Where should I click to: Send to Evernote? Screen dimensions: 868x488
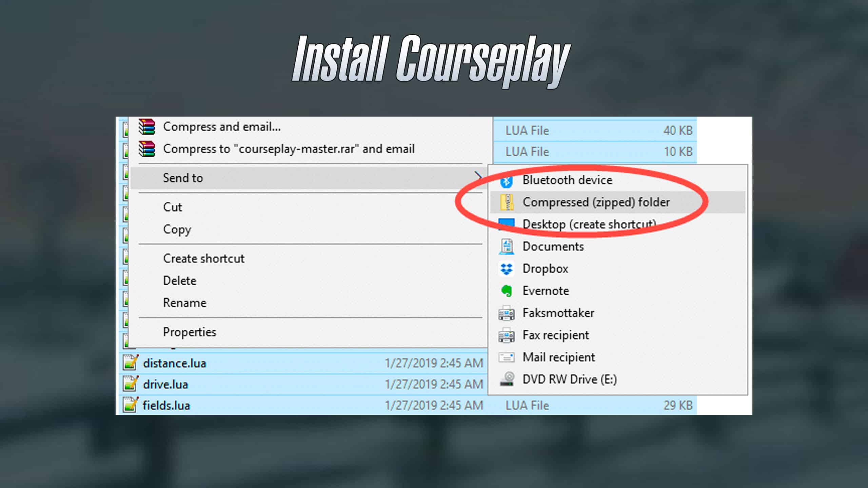546,291
